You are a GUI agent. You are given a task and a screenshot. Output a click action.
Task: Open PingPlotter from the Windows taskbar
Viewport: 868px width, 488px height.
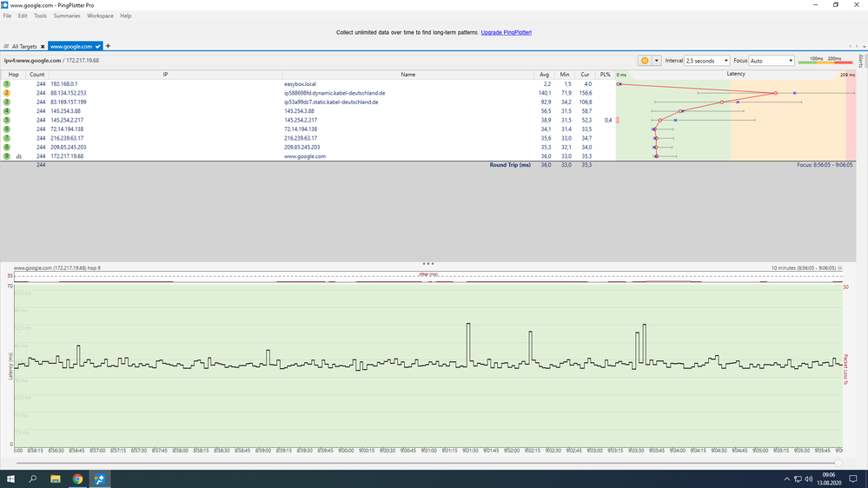(x=100, y=478)
